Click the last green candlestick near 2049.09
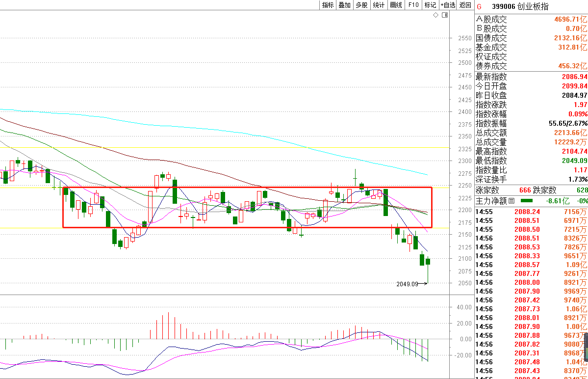 click(428, 262)
